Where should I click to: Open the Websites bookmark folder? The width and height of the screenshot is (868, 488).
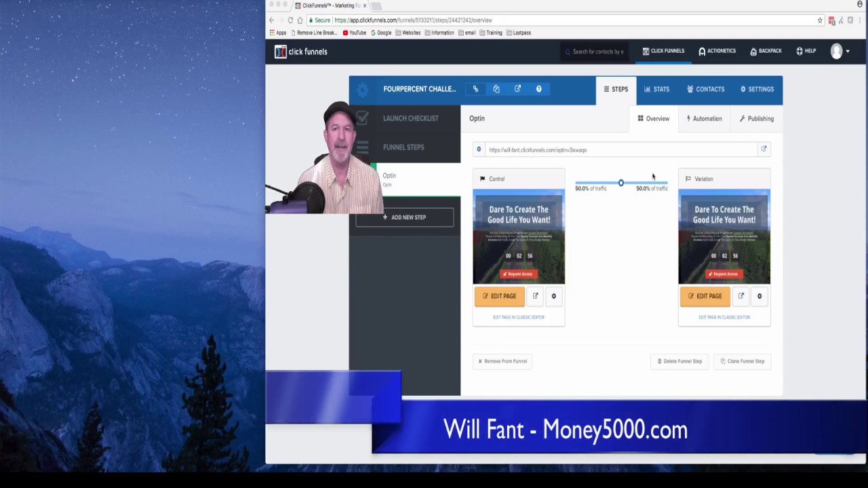click(408, 33)
